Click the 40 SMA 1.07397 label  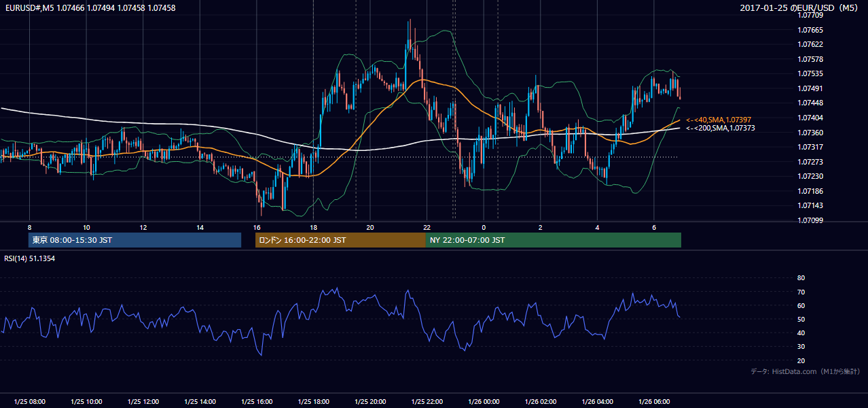pyautogui.click(x=719, y=120)
